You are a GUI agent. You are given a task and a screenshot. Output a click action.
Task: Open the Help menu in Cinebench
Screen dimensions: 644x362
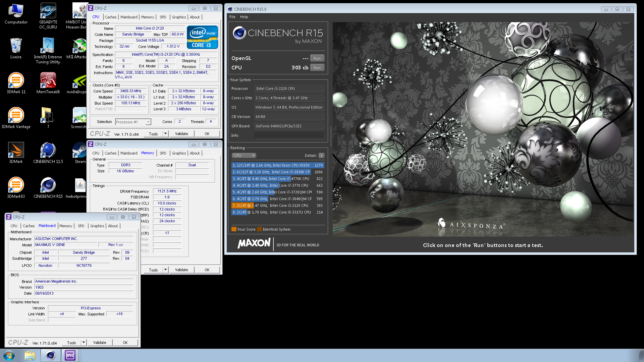coord(244,17)
